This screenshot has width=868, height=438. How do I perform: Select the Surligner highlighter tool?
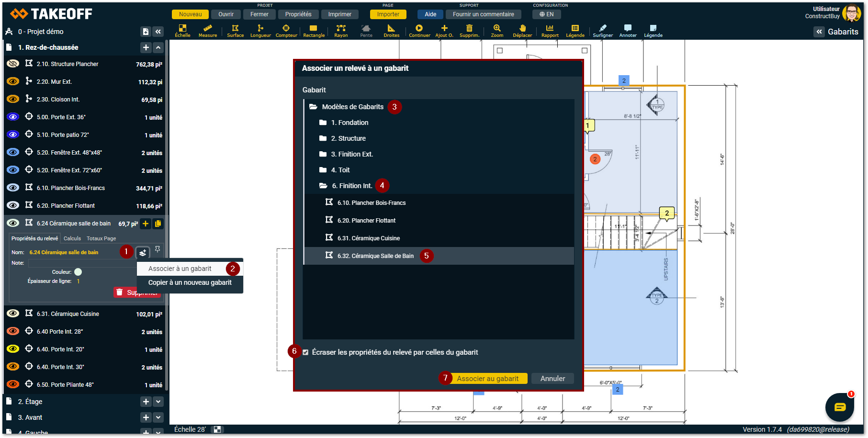pyautogui.click(x=603, y=31)
